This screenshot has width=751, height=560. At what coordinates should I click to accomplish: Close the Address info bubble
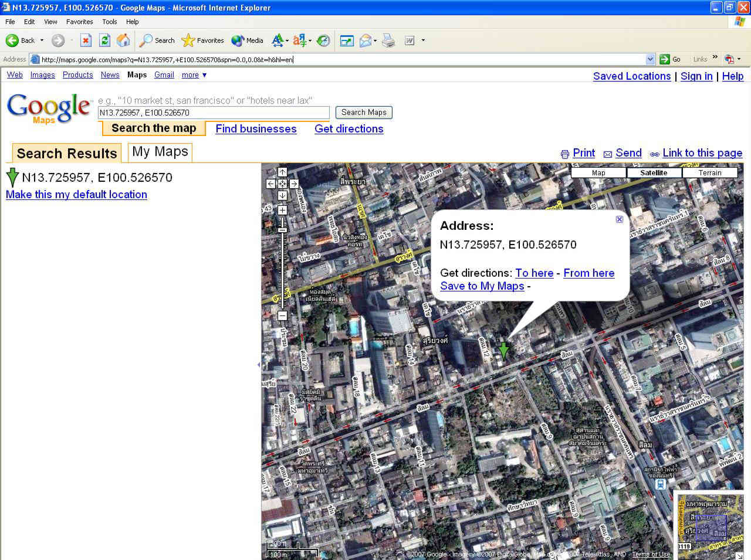tap(619, 219)
